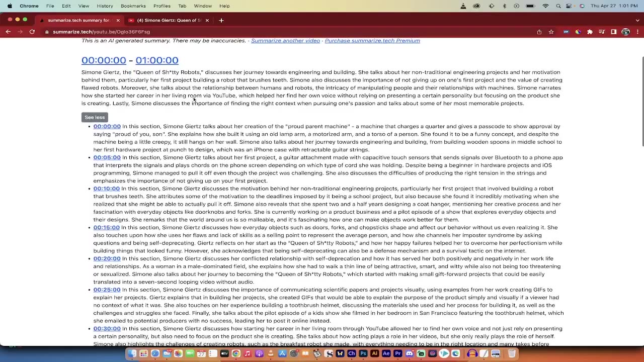Viewport: 644px width, 362px height.
Task: Launch Illustrator from the dock
Action: point(374,353)
